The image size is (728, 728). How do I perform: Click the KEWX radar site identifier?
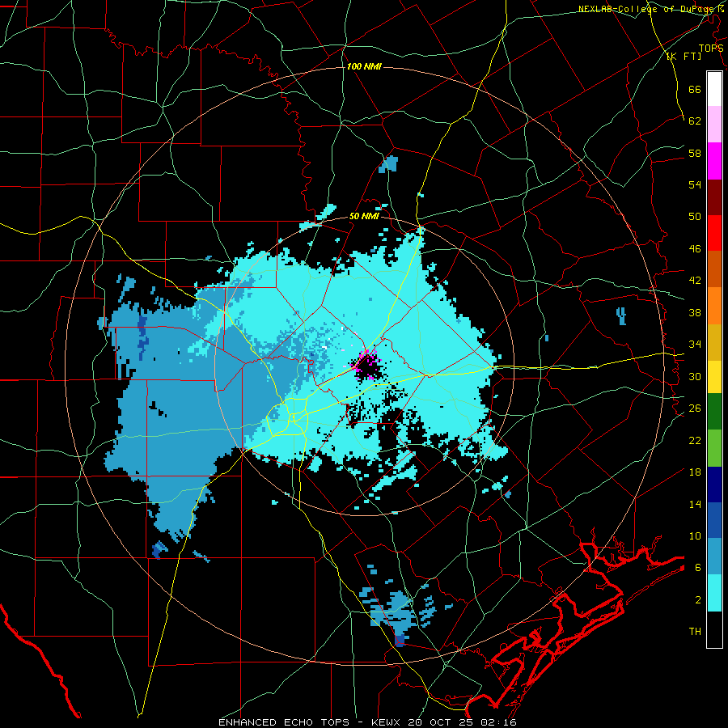pyautogui.click(x=387, y=722)
